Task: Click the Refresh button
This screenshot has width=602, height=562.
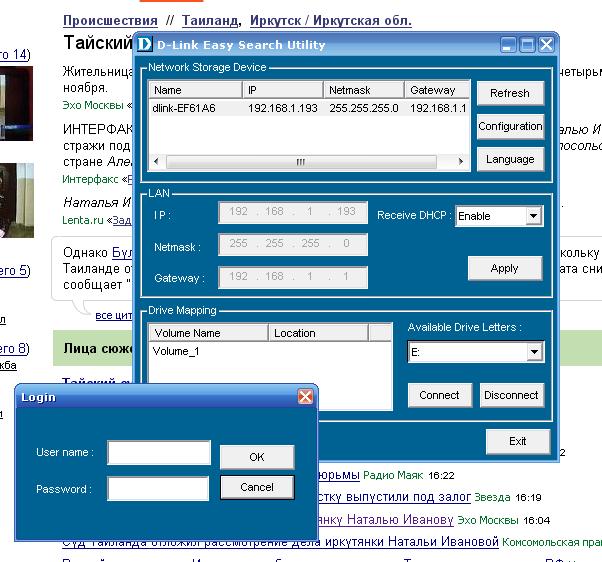Action: (510, 93)
